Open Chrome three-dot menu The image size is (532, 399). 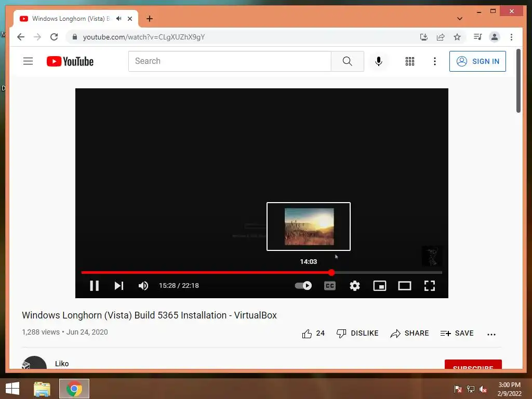(x=511, y=37)
